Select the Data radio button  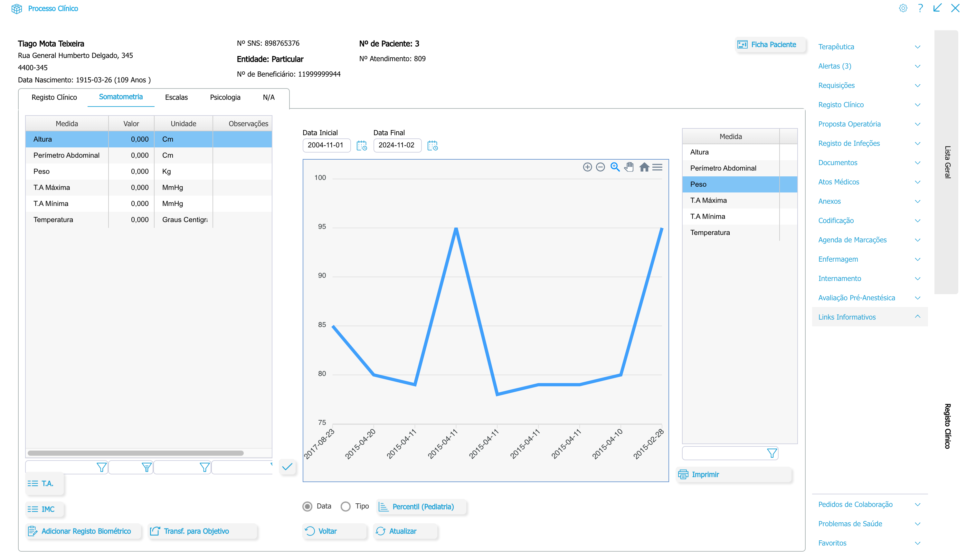pos(307,506)
